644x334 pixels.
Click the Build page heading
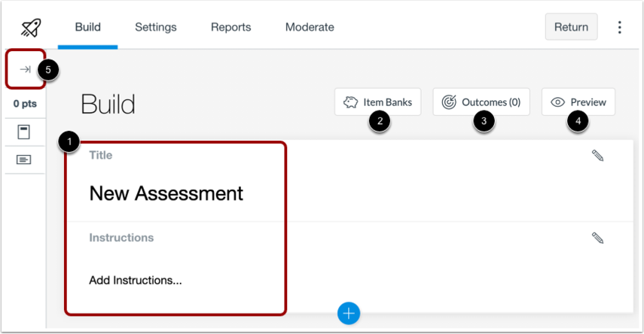click(108, 104)
